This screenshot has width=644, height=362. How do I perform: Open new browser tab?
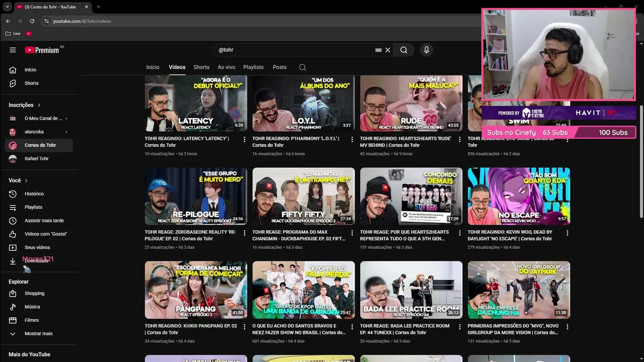(x=98, y=7)
